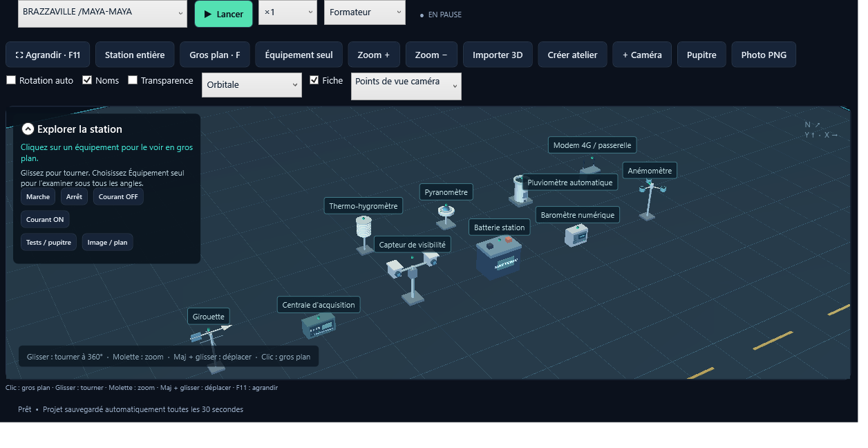Click the Modem 4G / passerelle label
Screen dimensions: 868x448
click(592, 145)
